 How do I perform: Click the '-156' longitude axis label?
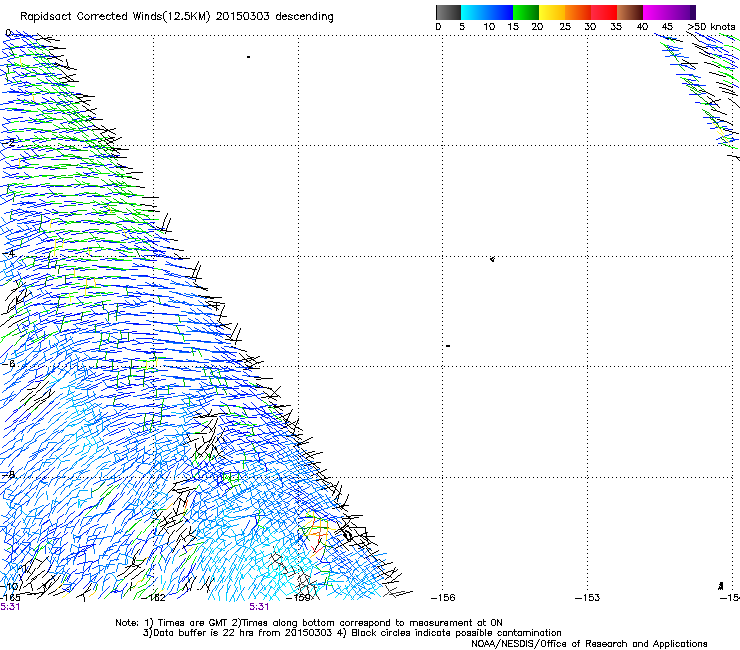[x=443, y=598]
